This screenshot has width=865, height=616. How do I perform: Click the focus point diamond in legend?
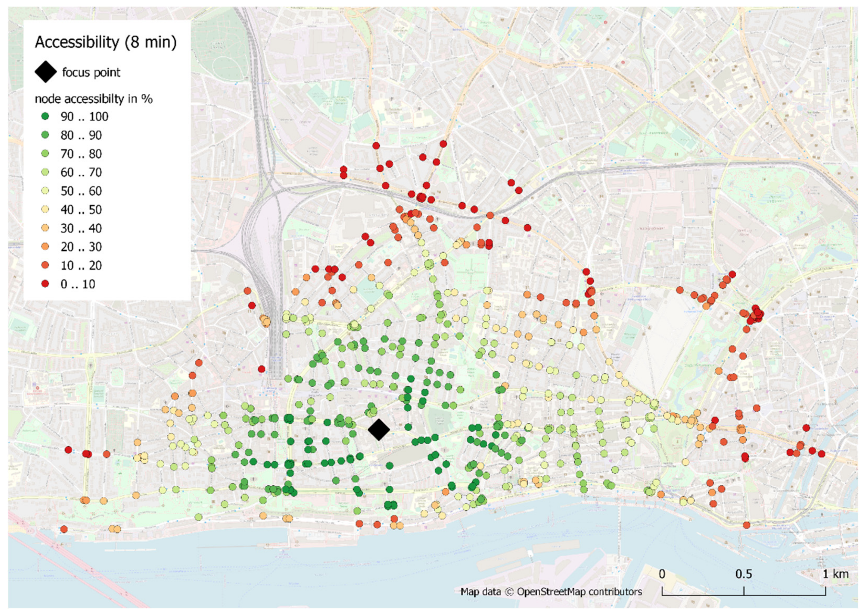[x=45, y=72]
